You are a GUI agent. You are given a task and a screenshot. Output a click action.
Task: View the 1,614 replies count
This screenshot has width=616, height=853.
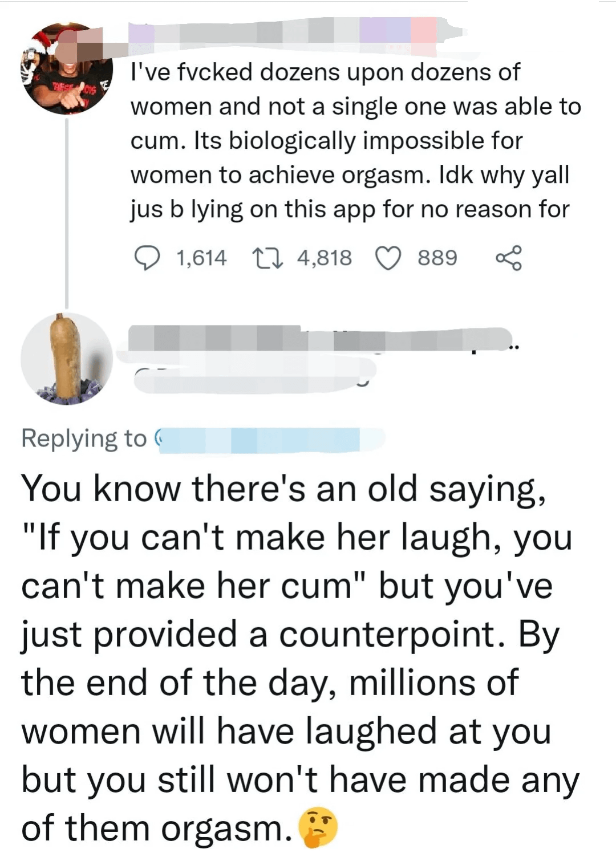coord(201,258)
